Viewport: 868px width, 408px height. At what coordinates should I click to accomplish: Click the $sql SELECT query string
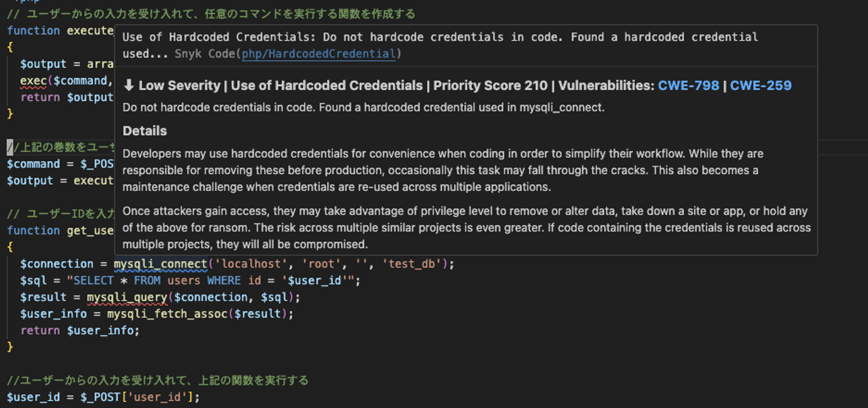tap(210, 281)
